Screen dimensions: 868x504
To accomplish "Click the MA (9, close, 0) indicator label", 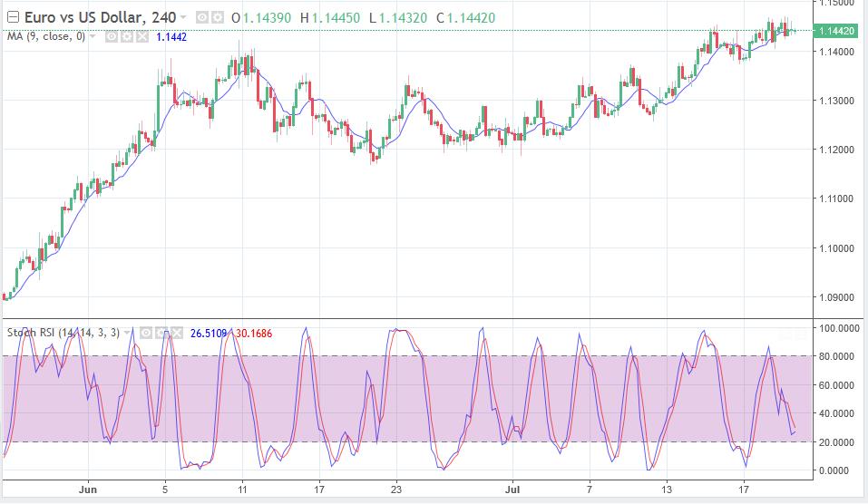I will [46, 36].
